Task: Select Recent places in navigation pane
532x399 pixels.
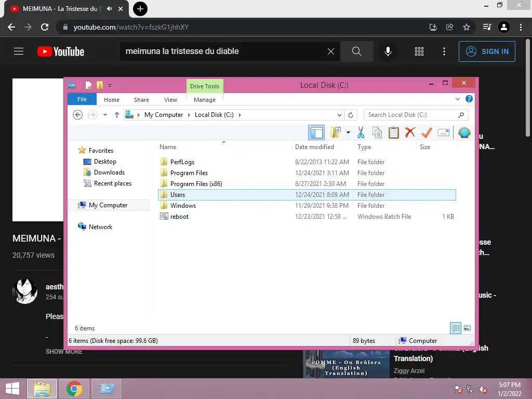Action: tap(112, 183)
